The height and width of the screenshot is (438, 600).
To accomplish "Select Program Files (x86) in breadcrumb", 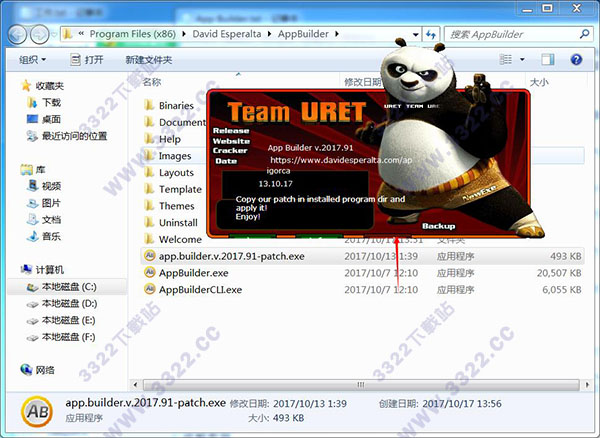I will pyautogui.click(x=132, y=34).
